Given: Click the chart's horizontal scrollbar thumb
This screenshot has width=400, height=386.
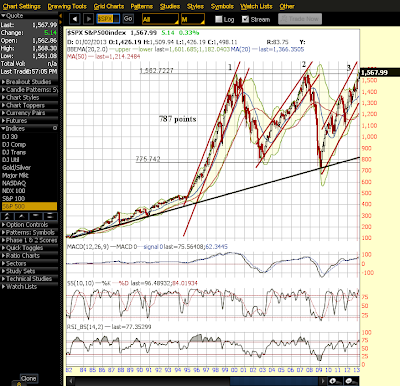Looking at the screenshot, I should pyautogui.click(x=274, y=381).
